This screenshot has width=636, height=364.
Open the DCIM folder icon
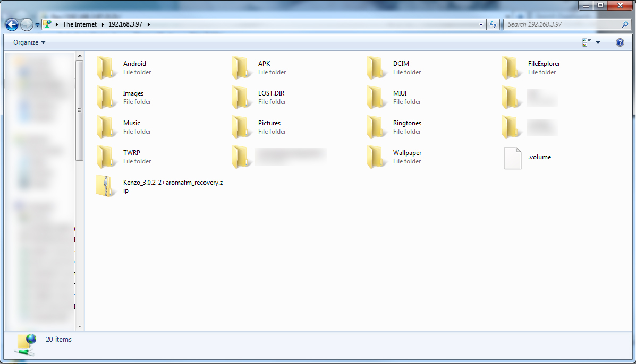pyautogui.click(x=375, y=67)
